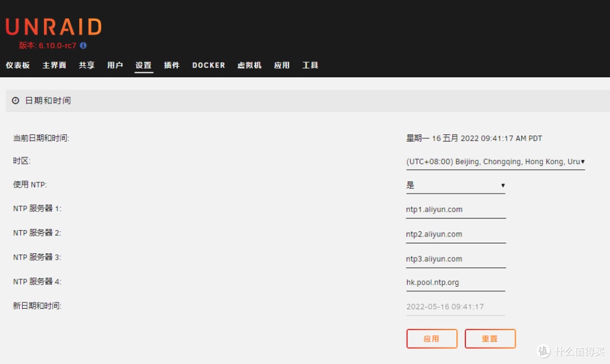Go to the 应用 store tab
610x364 pixels.
[281, 65]
